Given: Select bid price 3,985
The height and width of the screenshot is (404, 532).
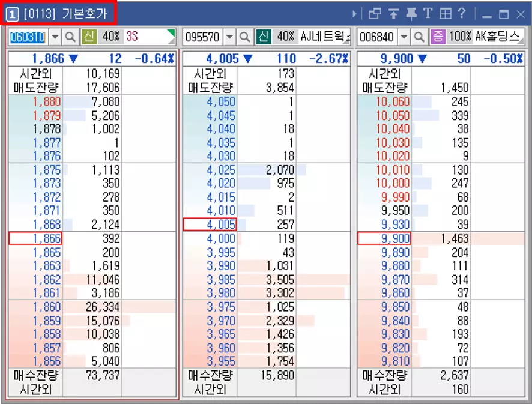Looking at the screenshot, I should pyautogui.click(x=221, y=280).
